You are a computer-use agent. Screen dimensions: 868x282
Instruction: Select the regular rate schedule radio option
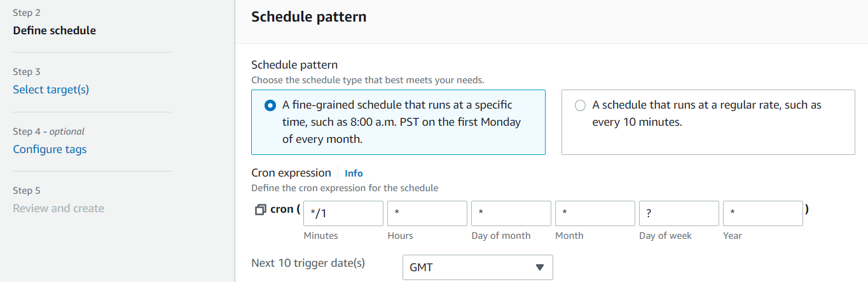580,105
